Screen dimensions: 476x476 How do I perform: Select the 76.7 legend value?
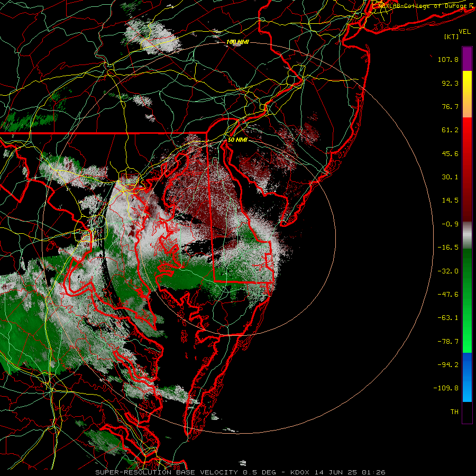point(450,106)
